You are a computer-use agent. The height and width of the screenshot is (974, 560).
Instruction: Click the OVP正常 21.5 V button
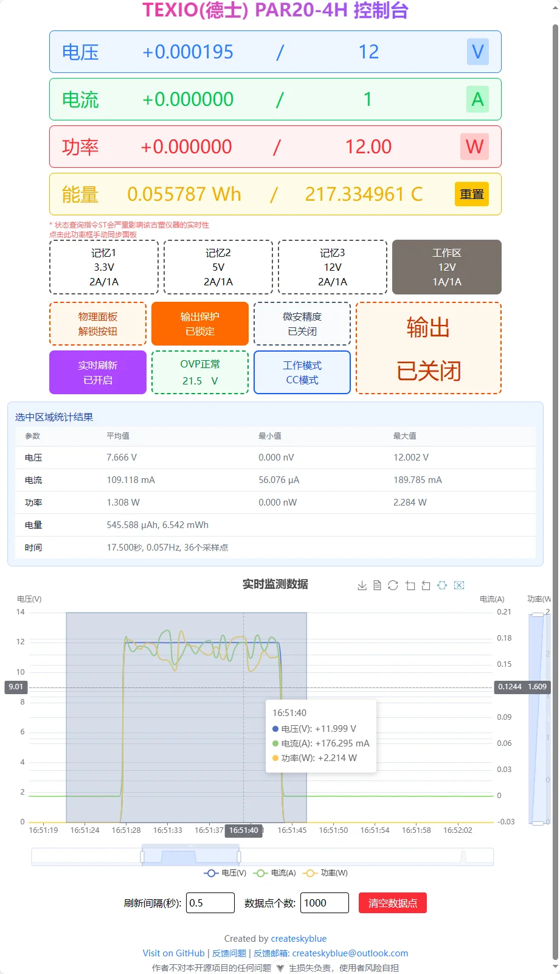tap(200, 372)
